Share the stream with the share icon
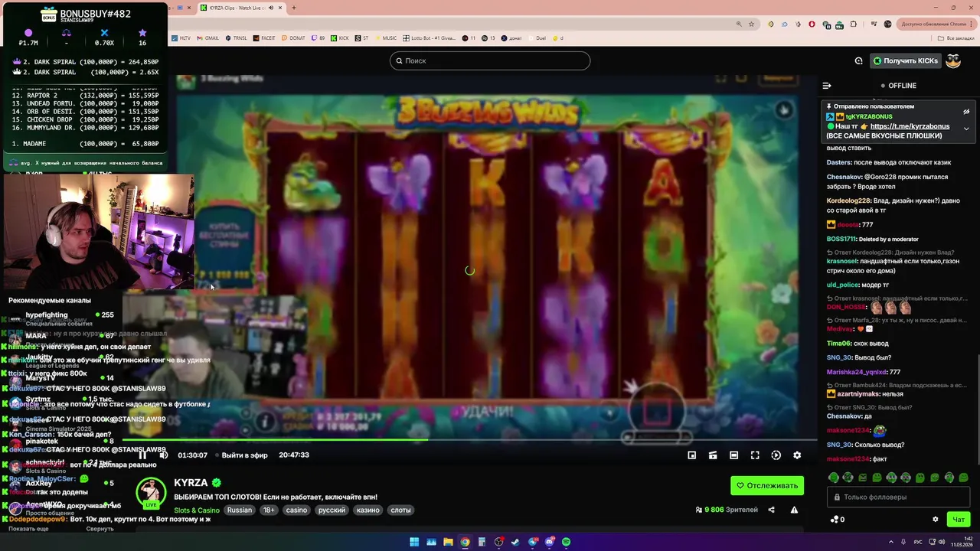This screenshot has height=551, width=980. point(771,510)
